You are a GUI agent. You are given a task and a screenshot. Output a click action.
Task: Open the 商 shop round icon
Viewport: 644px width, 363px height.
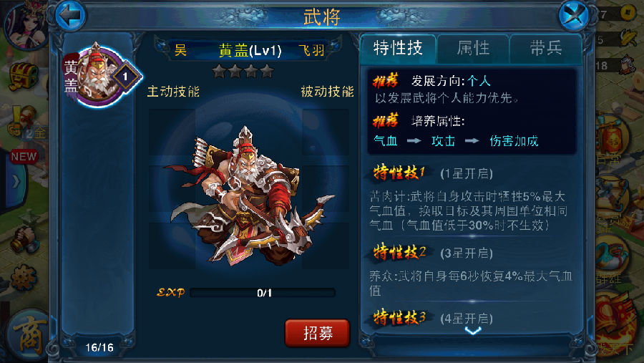(29, 336)
